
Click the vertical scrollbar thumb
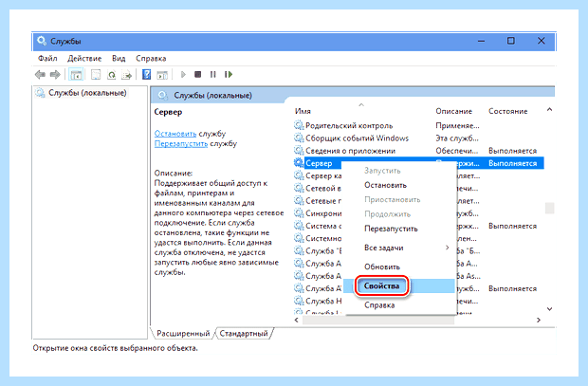click(549, 208)
